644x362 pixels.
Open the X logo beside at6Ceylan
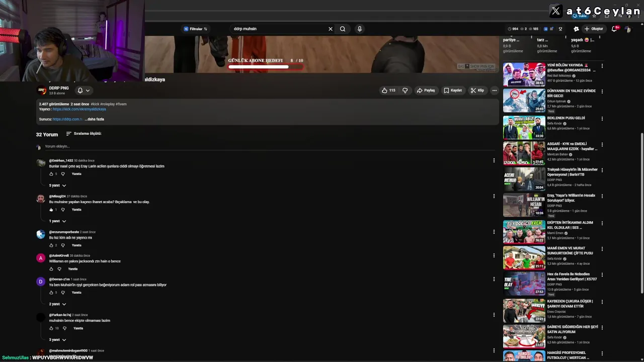555,11
